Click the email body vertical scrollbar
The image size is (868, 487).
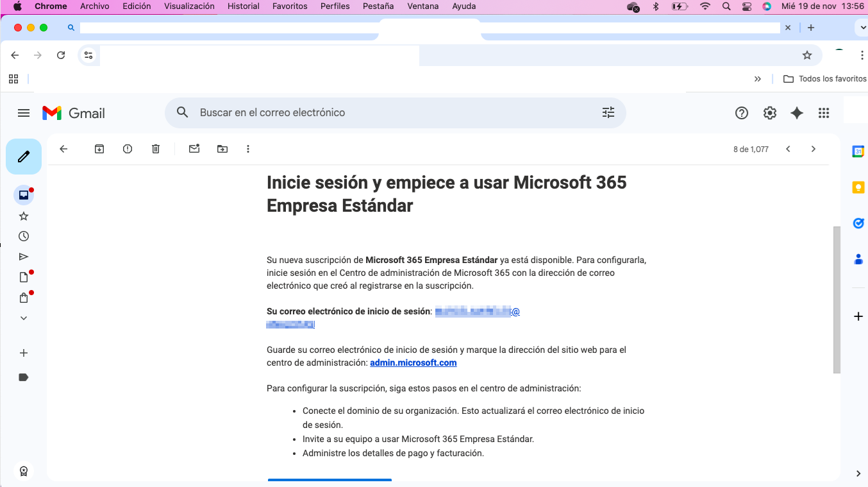[837, 300]
